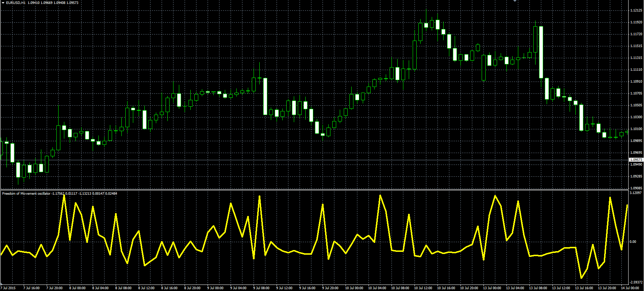Click the EURUSD,H1 symbol label
The height and width of the screenshot is (291, 644).
tap(16, 3)
